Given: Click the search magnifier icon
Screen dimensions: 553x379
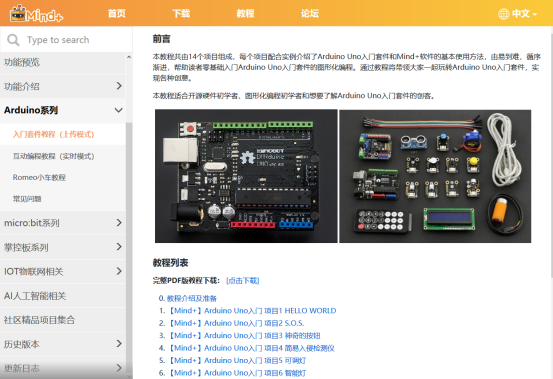Looking at the screenshot, I should [x=13, y=40].
